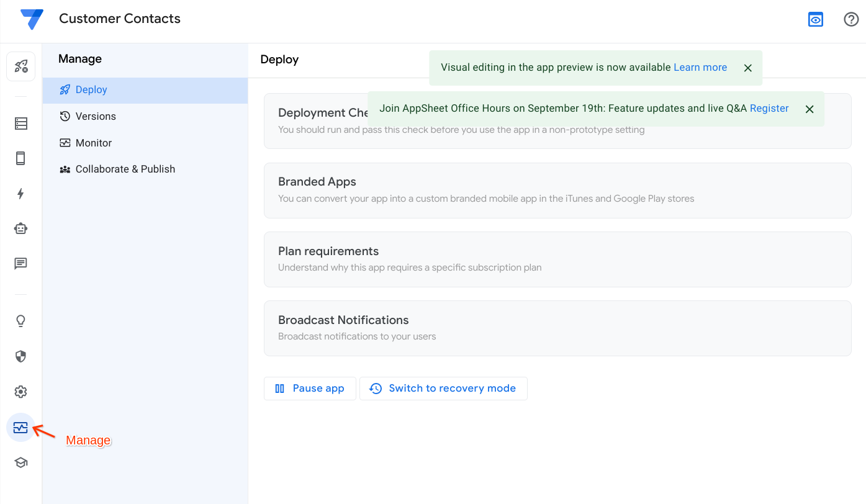This screenshot has height=504, width=866.
Task: Open the Intelligence lightbulb icon
Action: tap(21, 321)
